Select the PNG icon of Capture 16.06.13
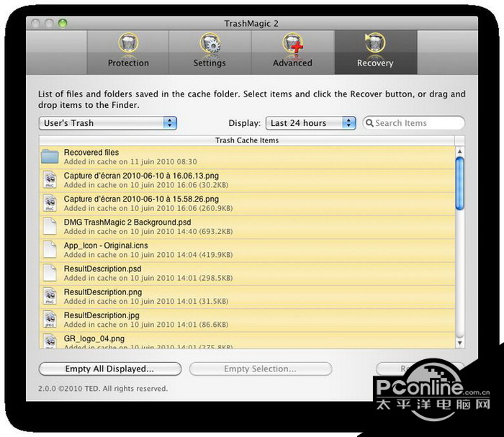The width and height of the screenshot is (504, 437). click(x=50, y=180)
